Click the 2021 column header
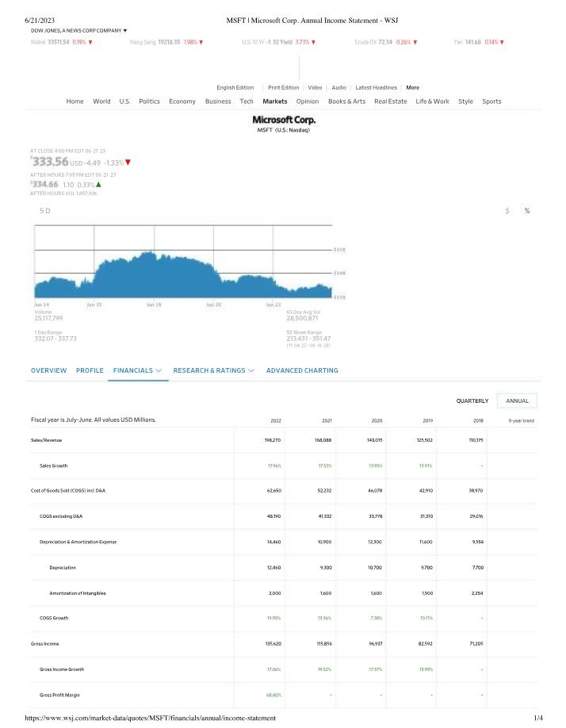 click(327, 420)
